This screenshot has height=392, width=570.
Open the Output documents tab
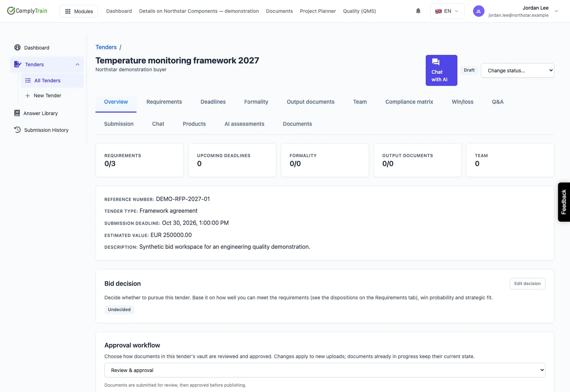(x=311, y=102)
